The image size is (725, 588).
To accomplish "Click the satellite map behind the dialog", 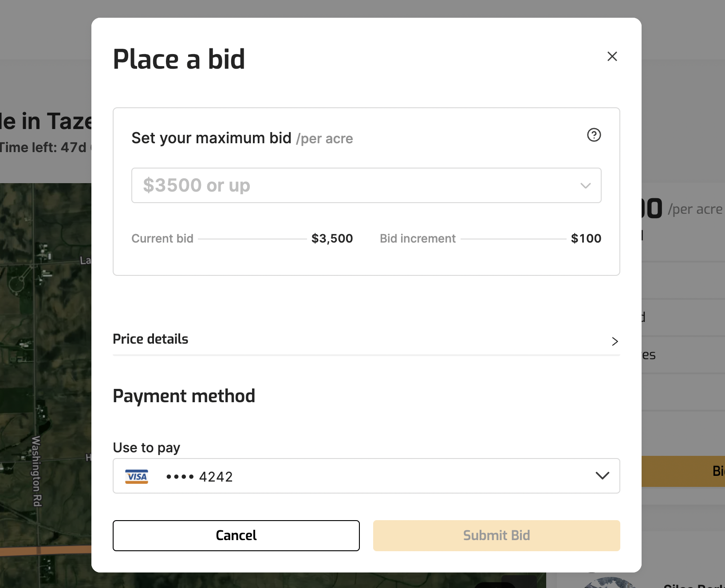I will click(44, 355).
